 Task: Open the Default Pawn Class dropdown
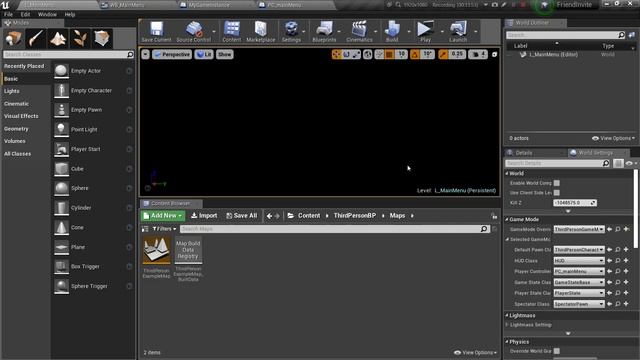pyautogui.click(x=579, y=249)
